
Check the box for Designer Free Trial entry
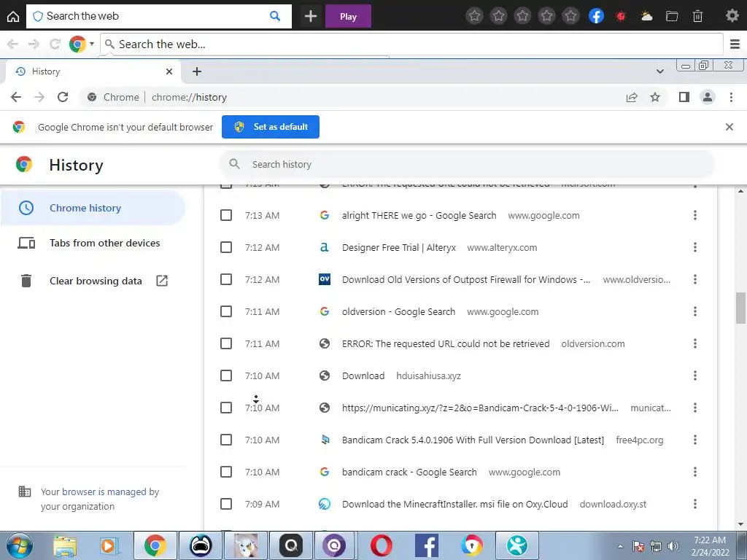pyautogui.click(x=226, y=247)
